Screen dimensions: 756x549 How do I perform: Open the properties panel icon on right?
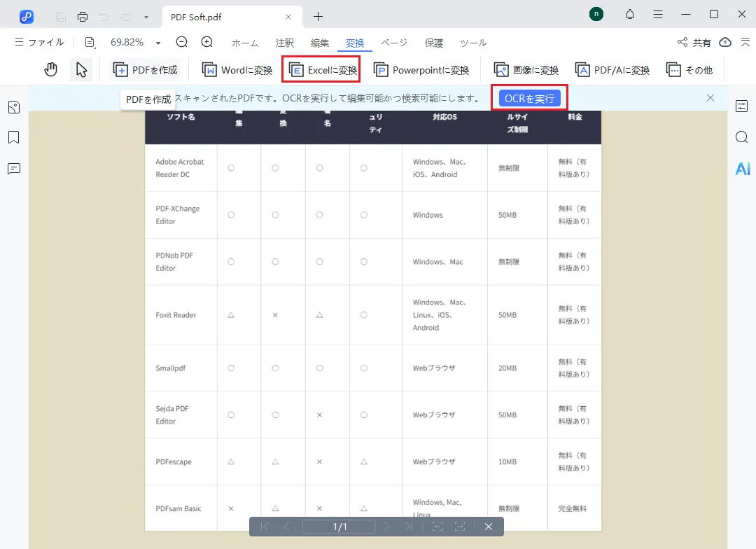(741, 106)
